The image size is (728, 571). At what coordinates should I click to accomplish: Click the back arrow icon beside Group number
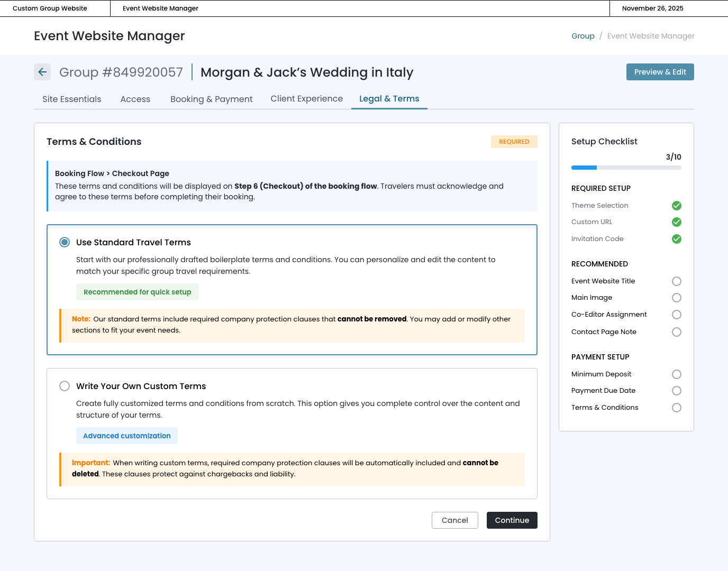pyautogui.click(x=42, y=72)
